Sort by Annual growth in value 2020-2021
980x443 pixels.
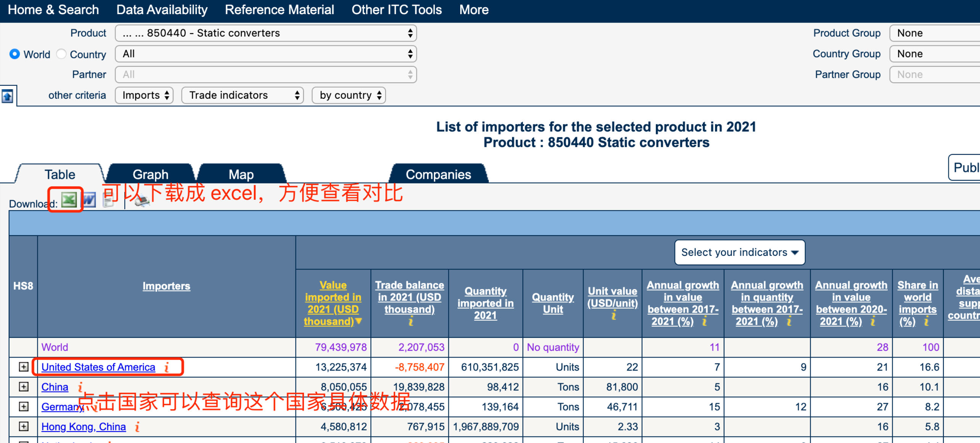[851, 303]
